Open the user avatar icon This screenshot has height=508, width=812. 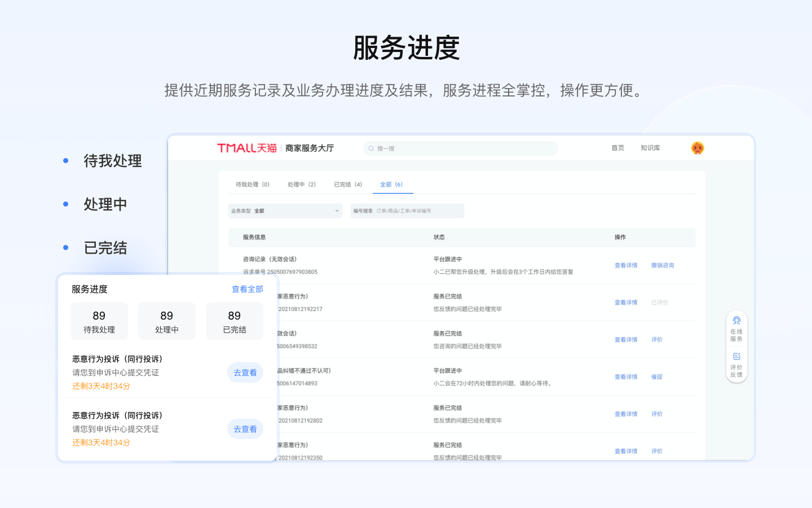pos(698,148)
